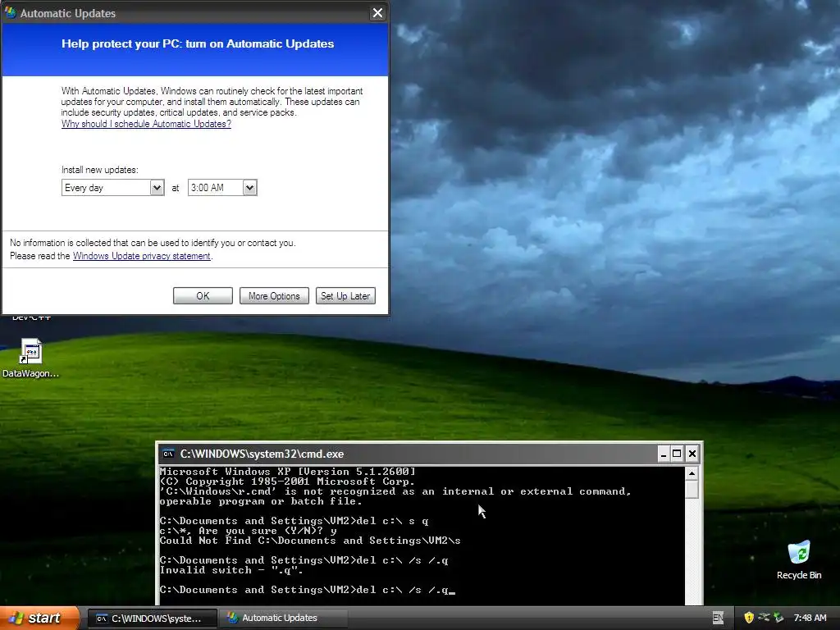
Task: Click the yellow security shield tray icon
Action: tap(749, 618)
